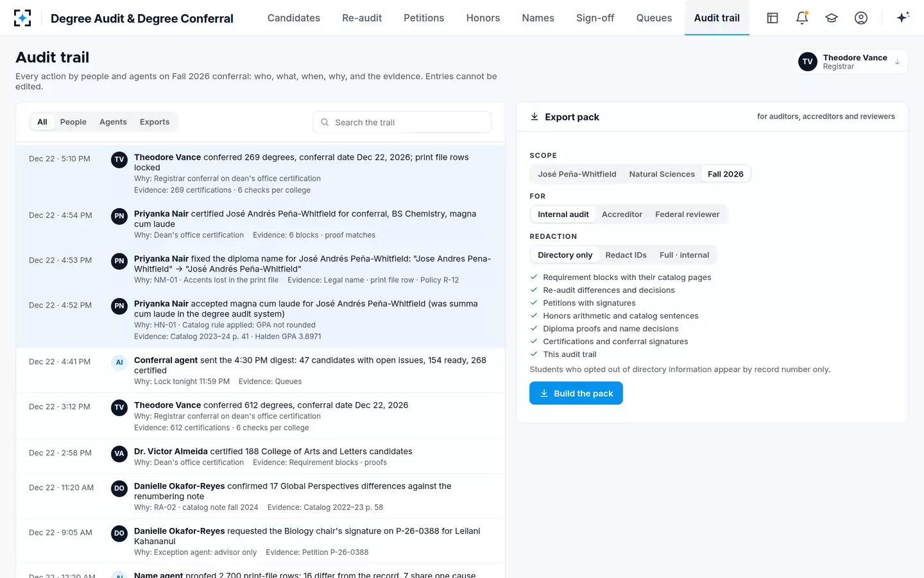The image size is (924, 578).
Task: Open the notifications bell
Action: 802,18
